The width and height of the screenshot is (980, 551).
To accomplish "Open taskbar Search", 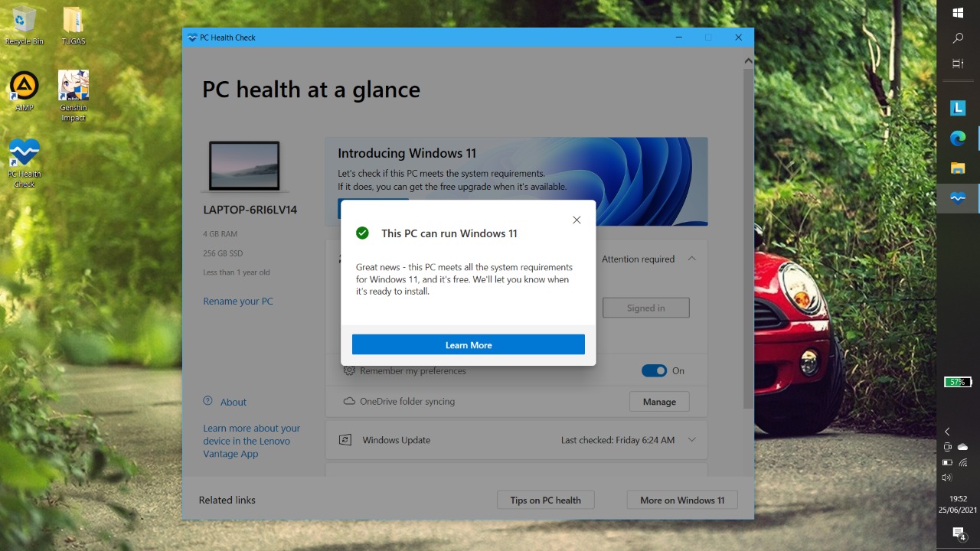I will click(958, 37).
